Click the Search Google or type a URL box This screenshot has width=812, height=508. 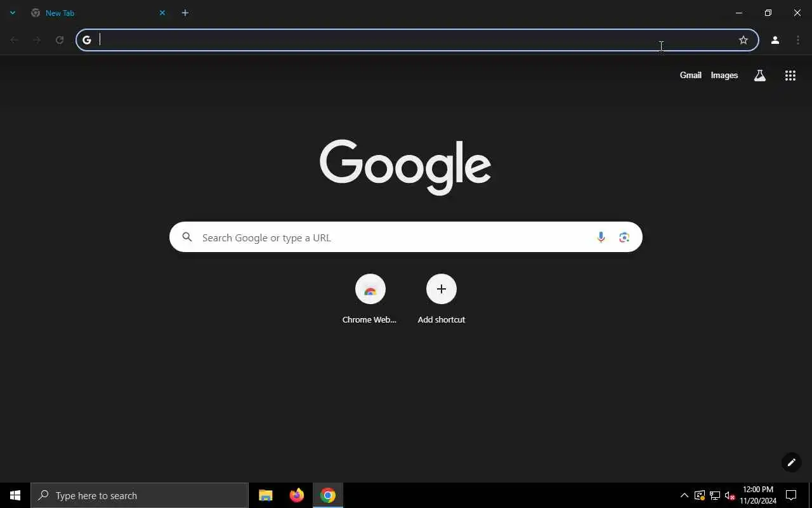pos(406,237)
